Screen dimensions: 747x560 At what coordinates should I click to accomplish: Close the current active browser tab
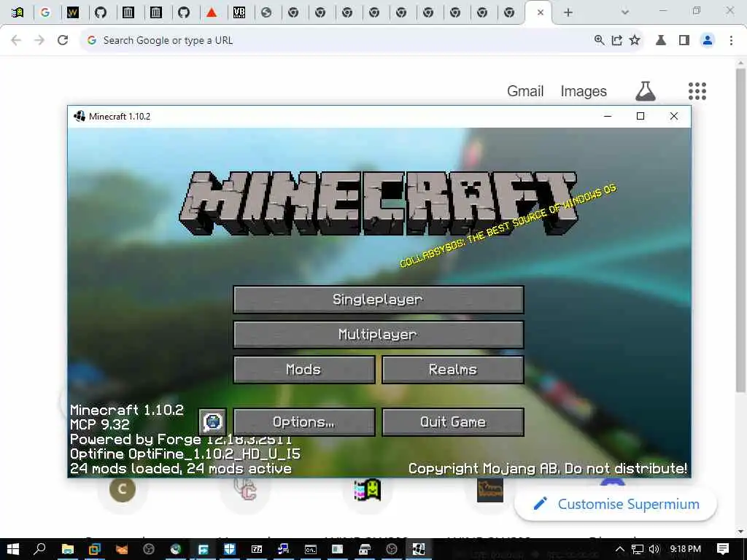541,12
